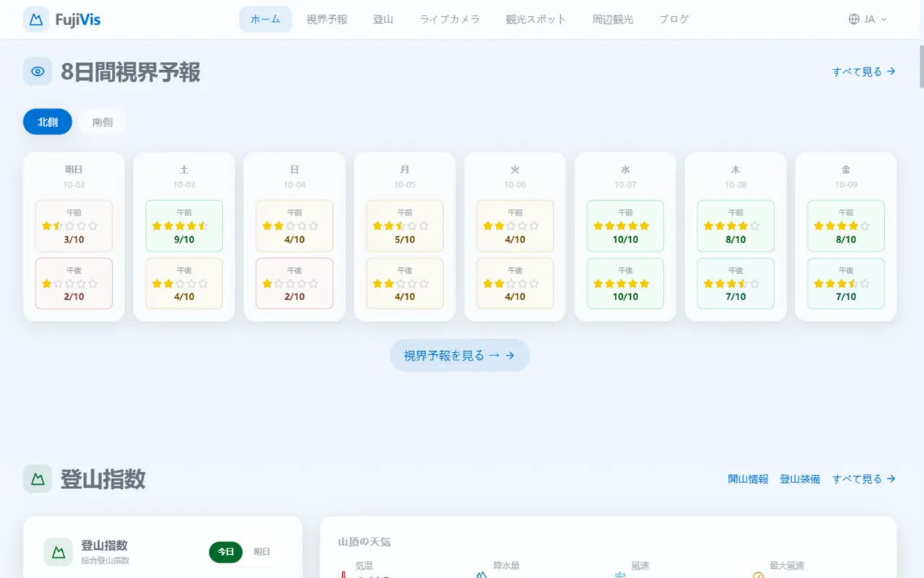Click the 日 10-04 午後 2/10 rating box

pos(295,283)
